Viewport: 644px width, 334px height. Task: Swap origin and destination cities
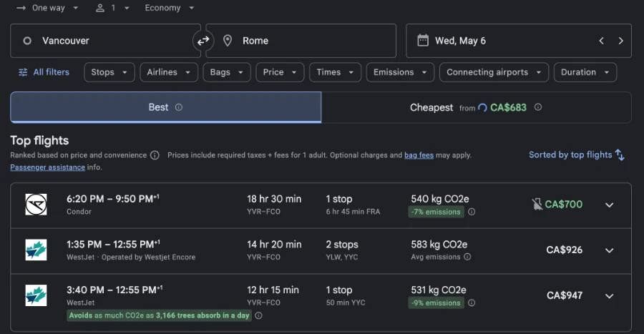point(203,41)
